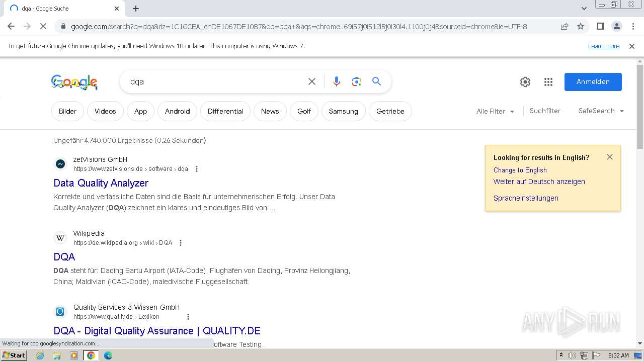Switch to Videos results

(105, 111)
